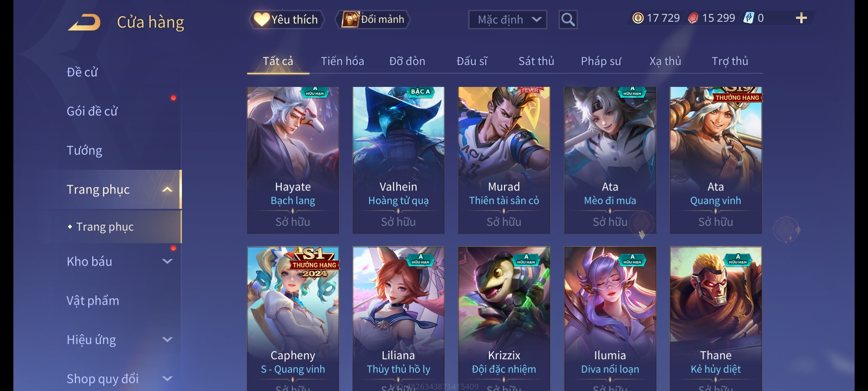Go to Gói đề cử menu
The width and height of the screenshot is (868, 391).
tap(92, 111)
